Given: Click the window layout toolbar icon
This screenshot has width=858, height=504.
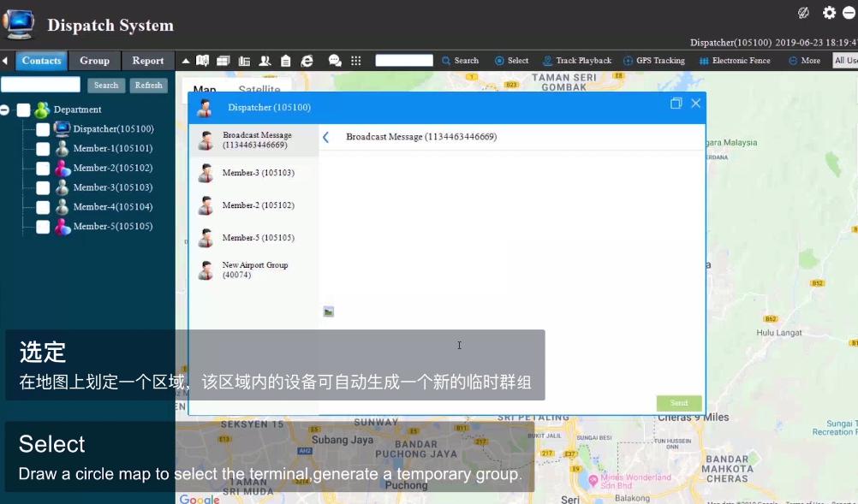Looking at the screenshot, I should point(223,61).
